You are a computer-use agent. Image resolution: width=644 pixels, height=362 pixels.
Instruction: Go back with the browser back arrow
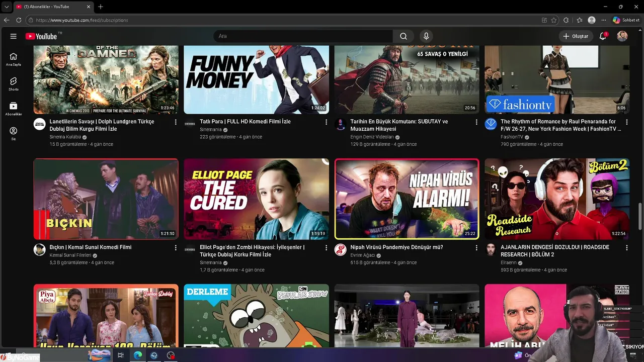click(7, 20)
